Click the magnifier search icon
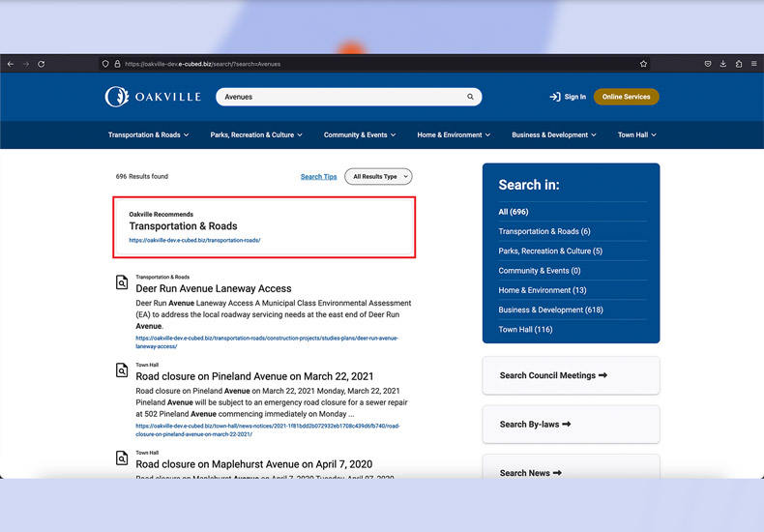This screenshot has height=532, width=764. [x=471, y=97]
